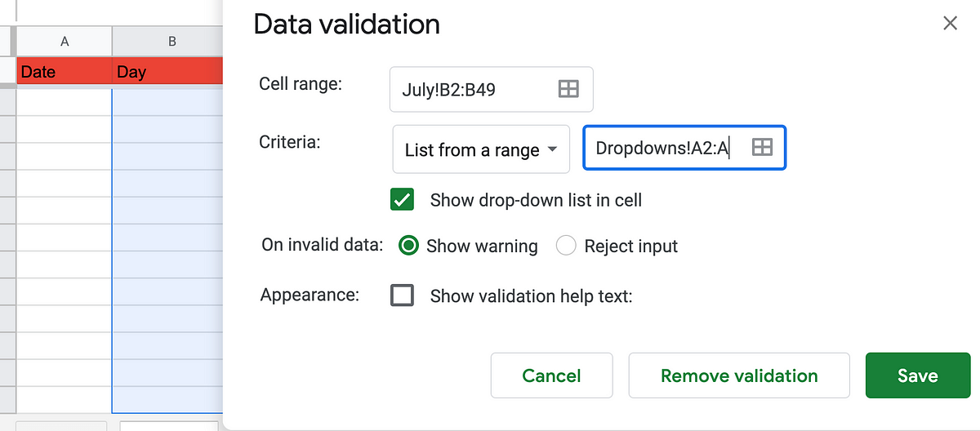
Task: Close the Data validation dialog
Action: (x=950, y=23)
